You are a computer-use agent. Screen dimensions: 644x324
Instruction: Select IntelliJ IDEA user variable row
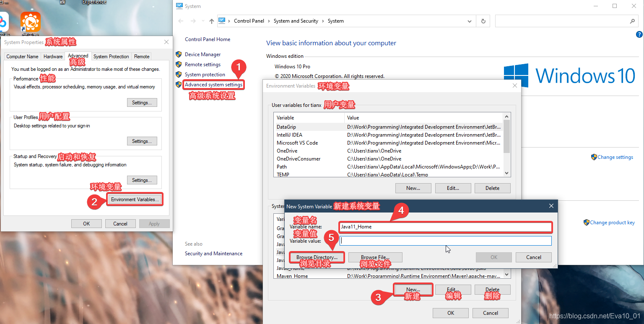(x=388, y=135)
